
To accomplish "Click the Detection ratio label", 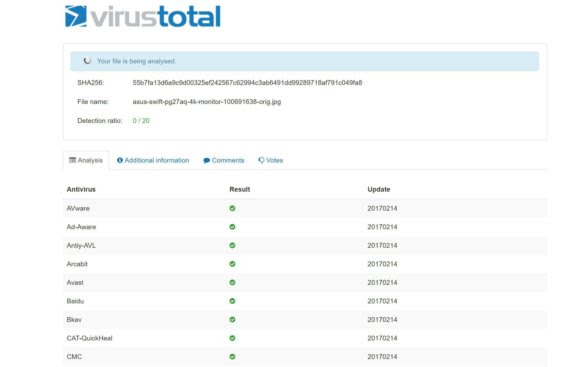I will (x=100, y=121).
